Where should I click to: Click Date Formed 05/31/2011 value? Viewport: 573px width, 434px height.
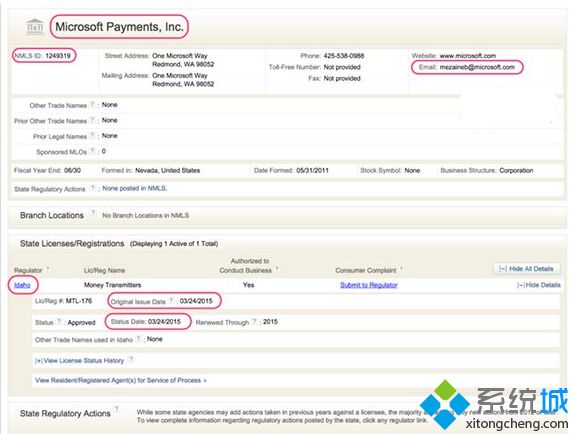point(312,170)
